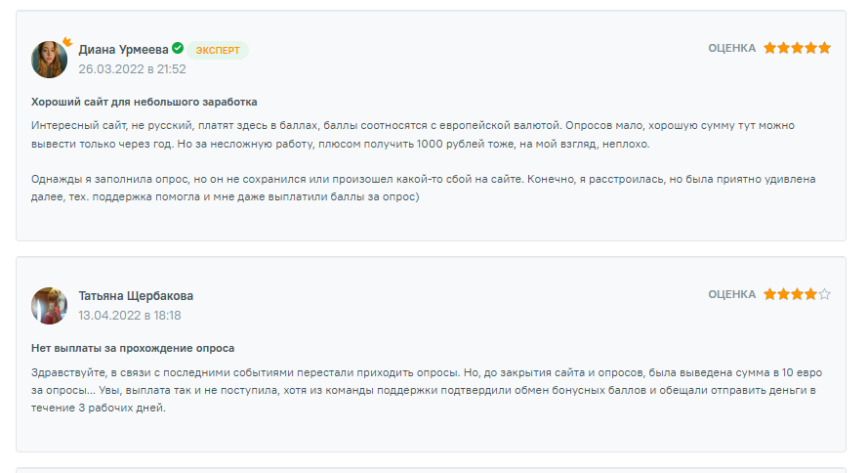Screen dimensions: 868x473
Task: Click Диана Урмеева's profile avatar
Action: point(49,60)
